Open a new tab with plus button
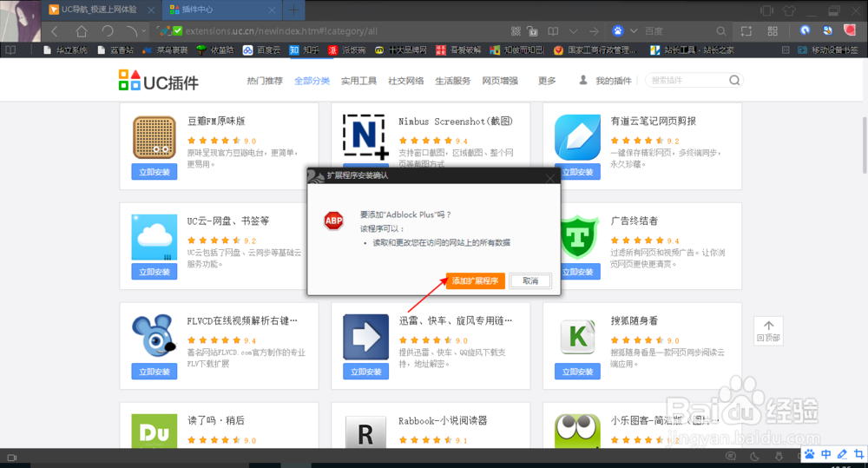Image resolution: width=868 pixels, height=468 pixels. tap(293, 10)
